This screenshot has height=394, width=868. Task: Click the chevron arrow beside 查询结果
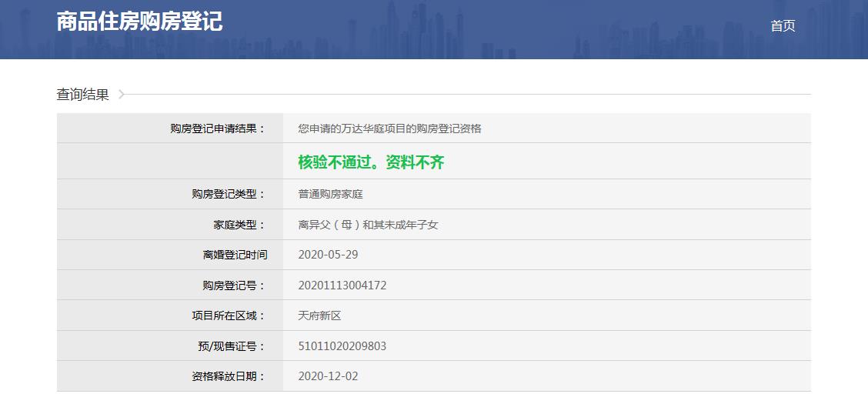[122, 95]
